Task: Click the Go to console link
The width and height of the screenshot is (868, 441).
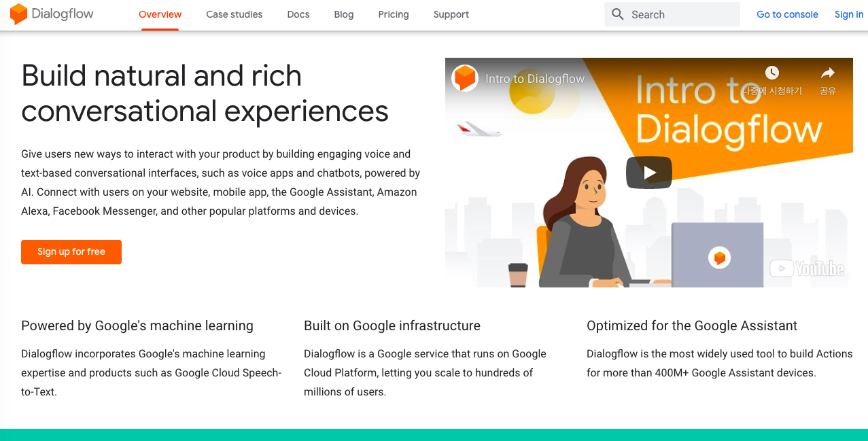Action: click(x=787, y=14)
